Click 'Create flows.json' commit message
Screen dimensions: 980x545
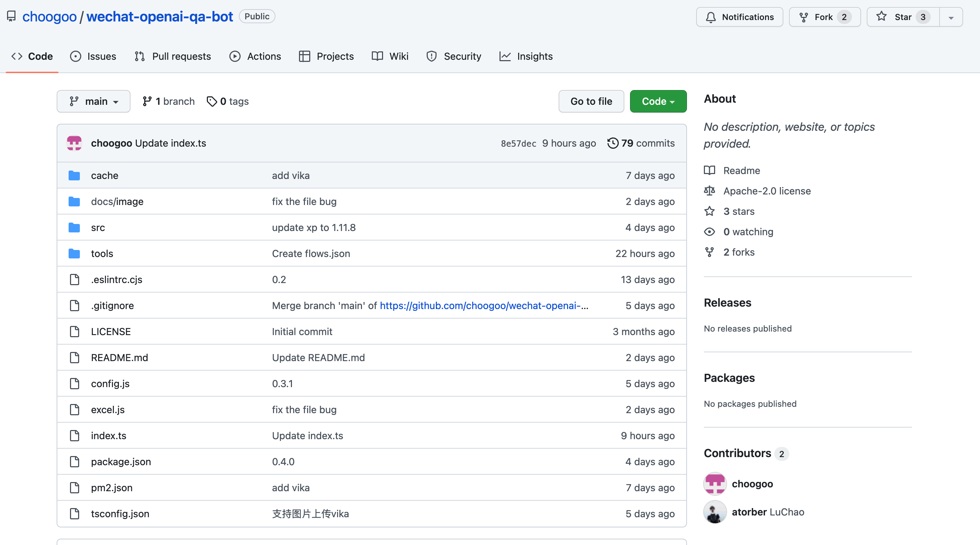pos(311,253)
